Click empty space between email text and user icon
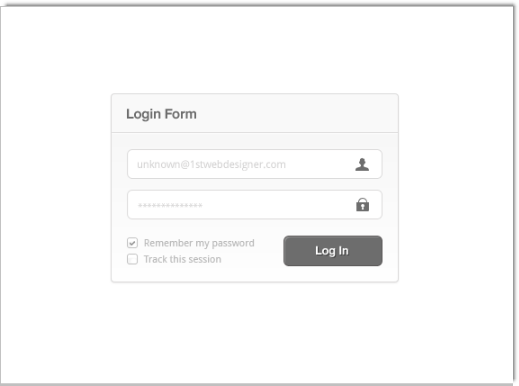Image resolution: width=519 pixels, height=386 pixels. [x=320, y=164]
